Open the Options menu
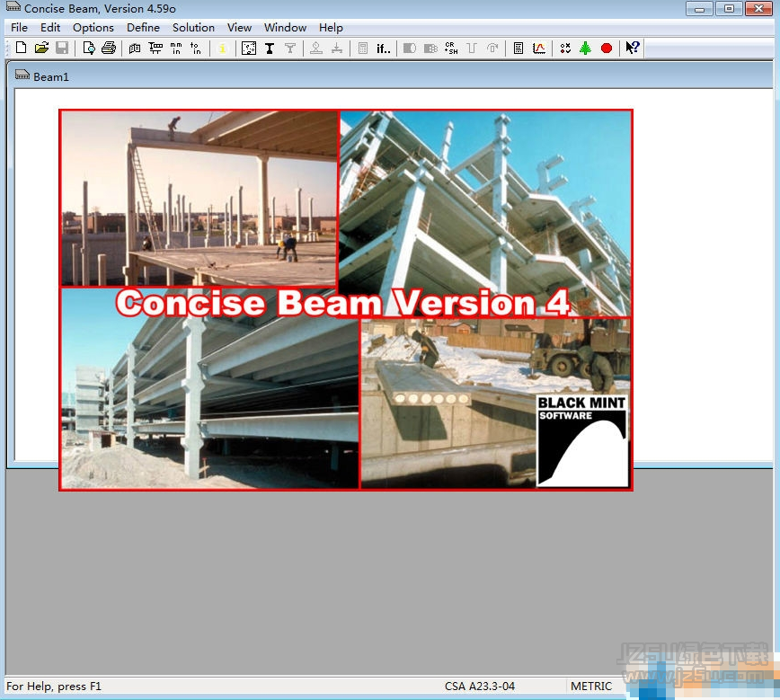 [93, 27]
